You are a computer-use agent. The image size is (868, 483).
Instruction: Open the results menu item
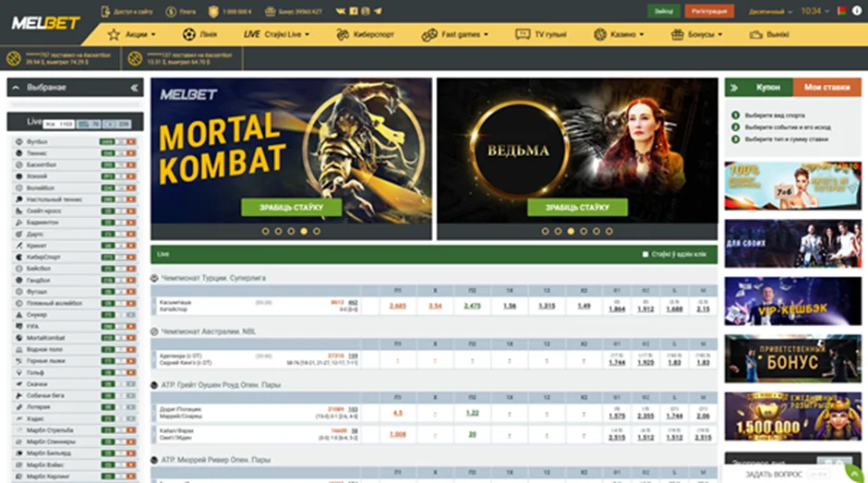(769, 34)
